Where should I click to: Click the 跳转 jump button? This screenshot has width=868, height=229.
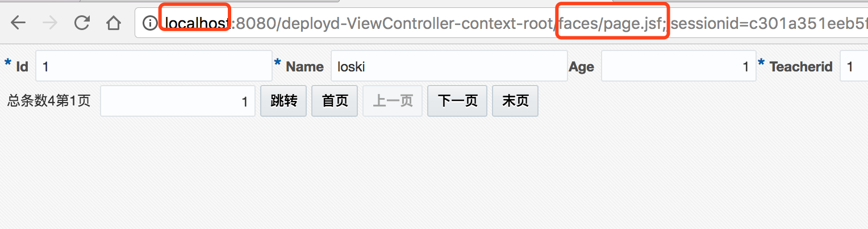(x=283, y=101)
